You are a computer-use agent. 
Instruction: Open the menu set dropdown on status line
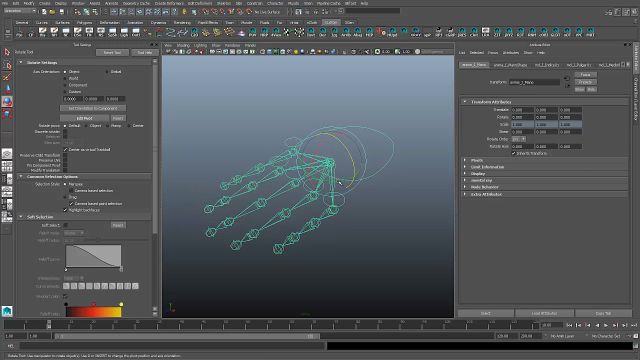point(20,11)
